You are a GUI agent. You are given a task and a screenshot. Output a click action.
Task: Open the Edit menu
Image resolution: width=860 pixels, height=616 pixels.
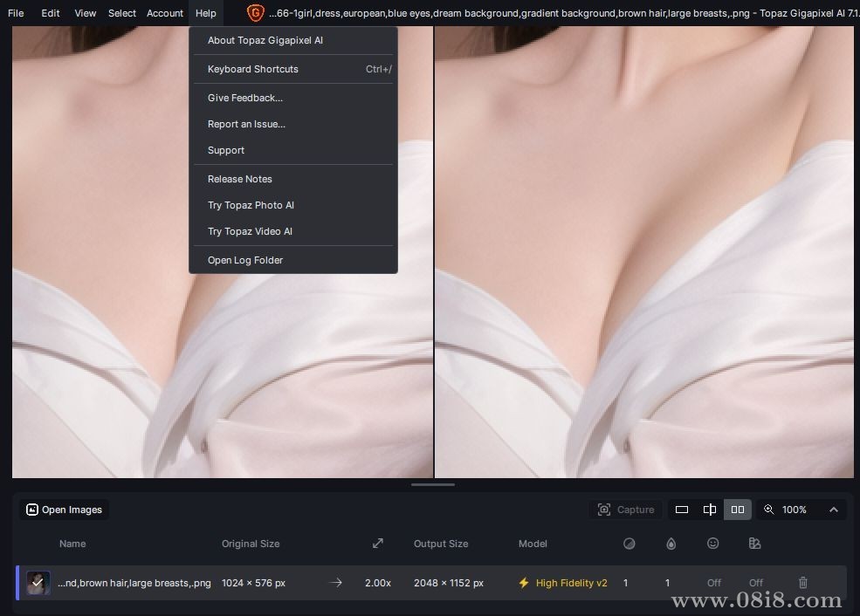(51, 13)
